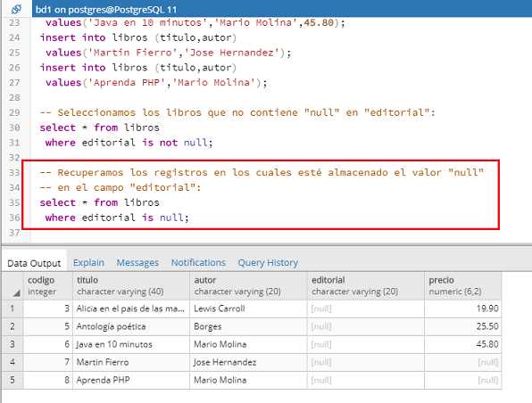Click the null precio cell of Martin Fierro
Image resolution: width=532 pixels, height=403 pixels.
(x=463, y=362)
